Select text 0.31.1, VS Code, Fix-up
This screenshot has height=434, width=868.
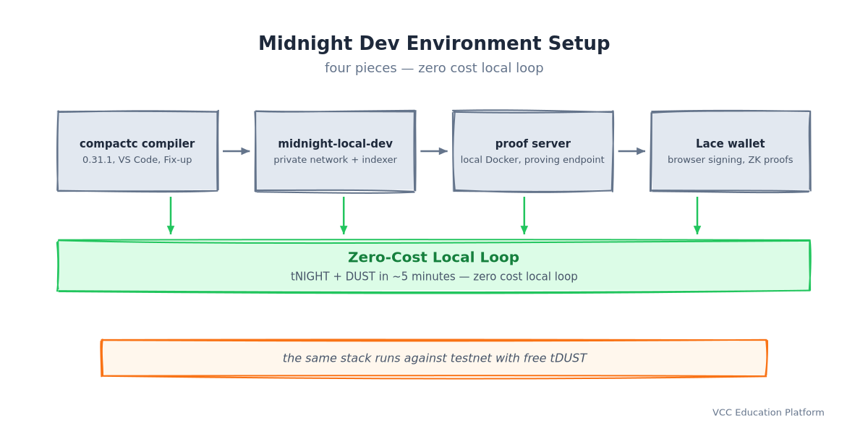click(137, 160)
